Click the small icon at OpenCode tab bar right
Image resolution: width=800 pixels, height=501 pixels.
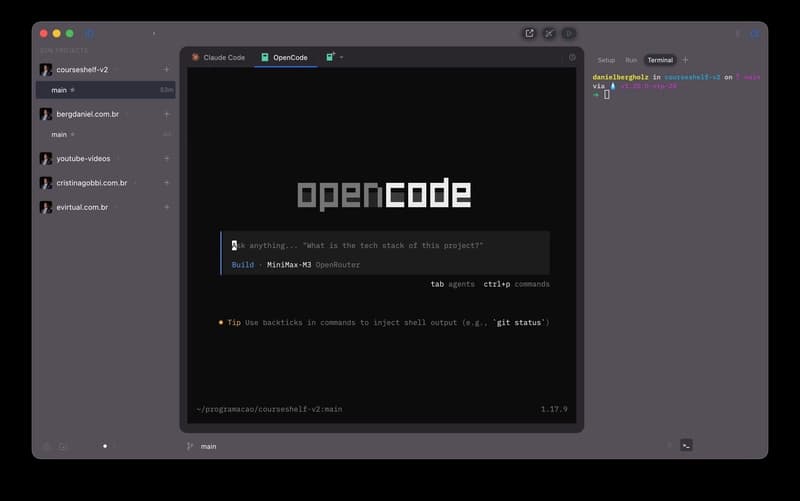(572, 58)
